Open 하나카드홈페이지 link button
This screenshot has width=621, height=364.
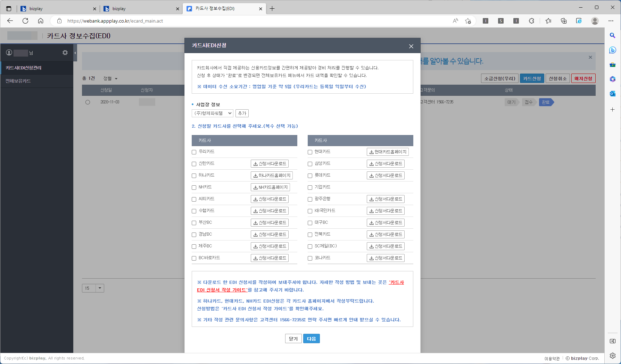[x=272, y=175]
